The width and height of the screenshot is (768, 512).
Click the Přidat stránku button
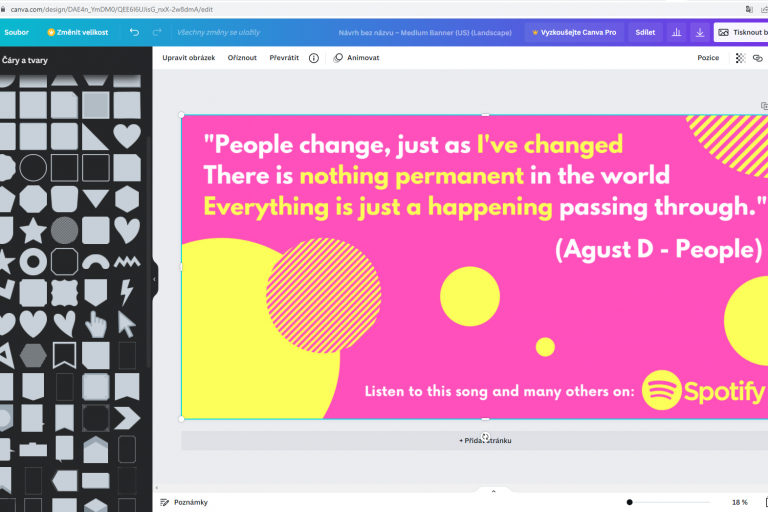[485, 440]
